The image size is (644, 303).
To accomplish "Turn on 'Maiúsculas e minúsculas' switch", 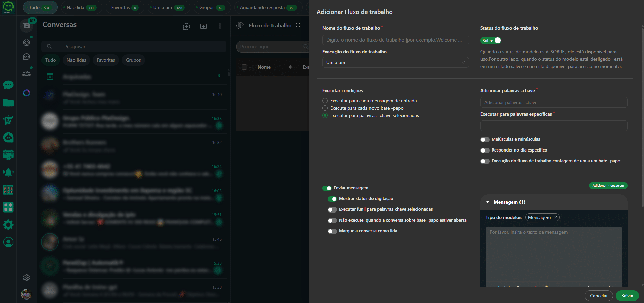I will tap(485, 139).
